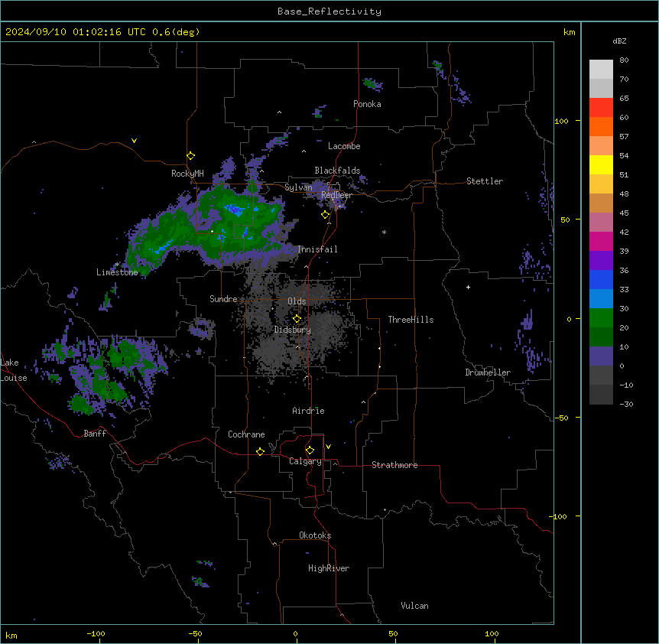
Task: Click white caret marker west of Okotoks
Action: tap(275, 544)
